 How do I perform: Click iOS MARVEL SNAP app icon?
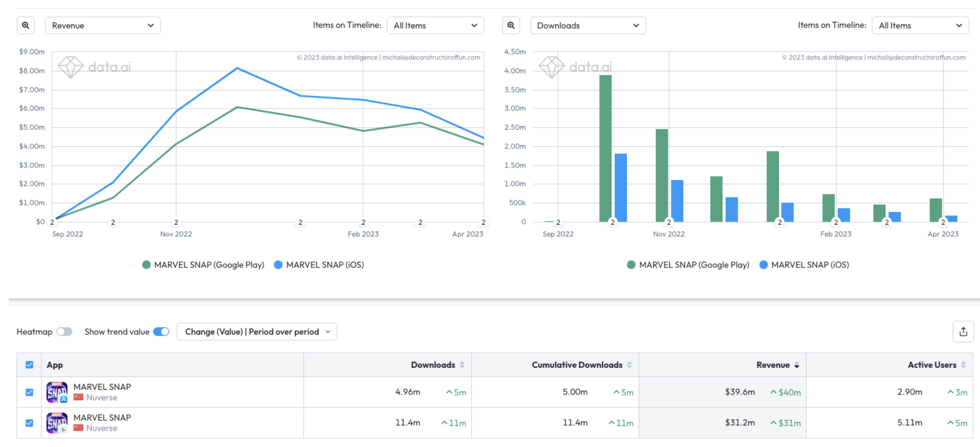[57, 392]
